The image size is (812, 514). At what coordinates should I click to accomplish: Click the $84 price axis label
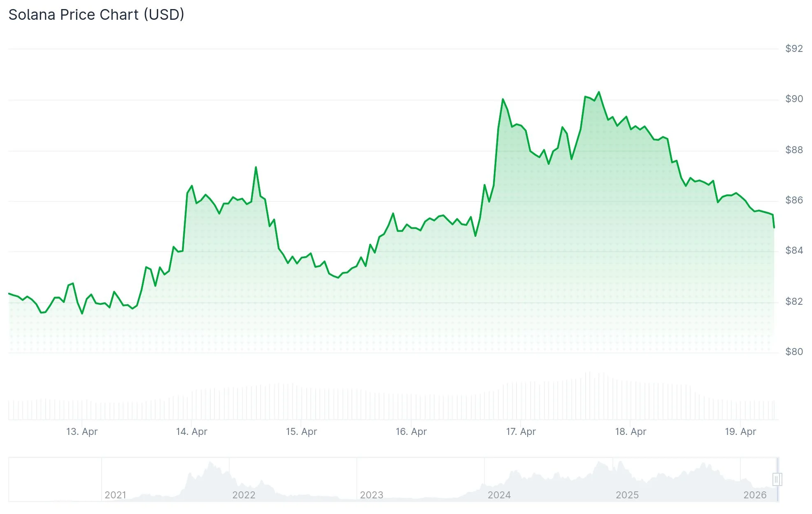(x=794, y=250)
